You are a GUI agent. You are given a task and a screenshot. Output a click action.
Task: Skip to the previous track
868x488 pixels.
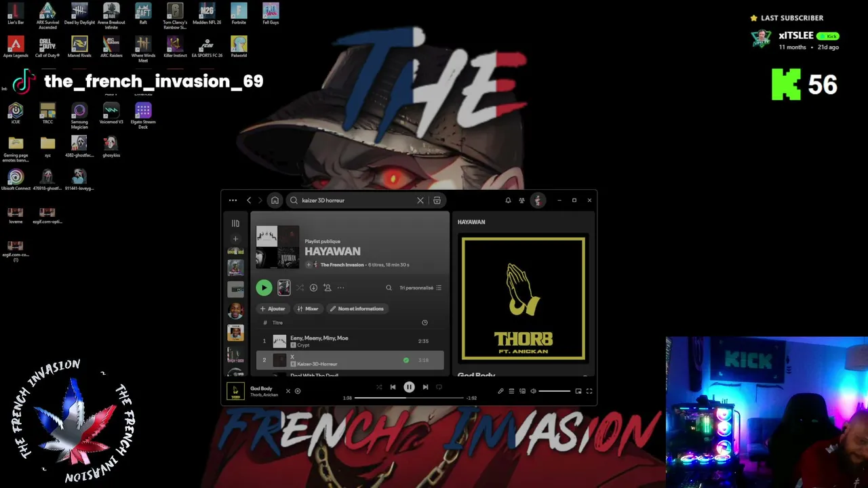pos(393,387)
